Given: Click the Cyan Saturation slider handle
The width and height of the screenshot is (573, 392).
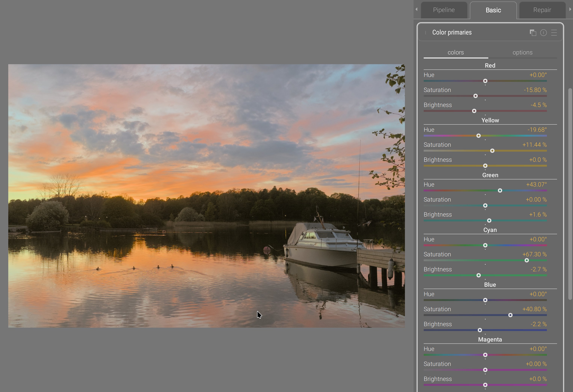Looking at the screenshot, I should [x=526, y=260].
